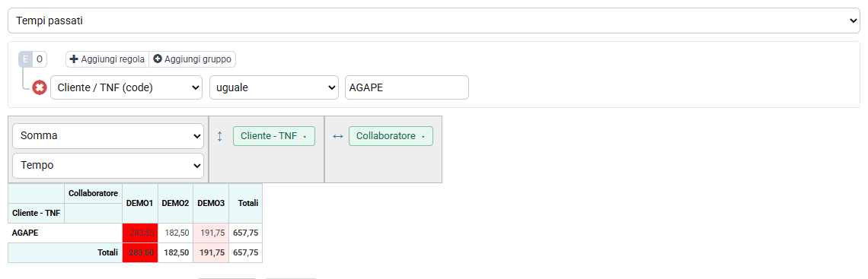Open the Collaboratore attribute filter triangle
The height and width of the screenshot is (279, 868).
click(423, 137)
